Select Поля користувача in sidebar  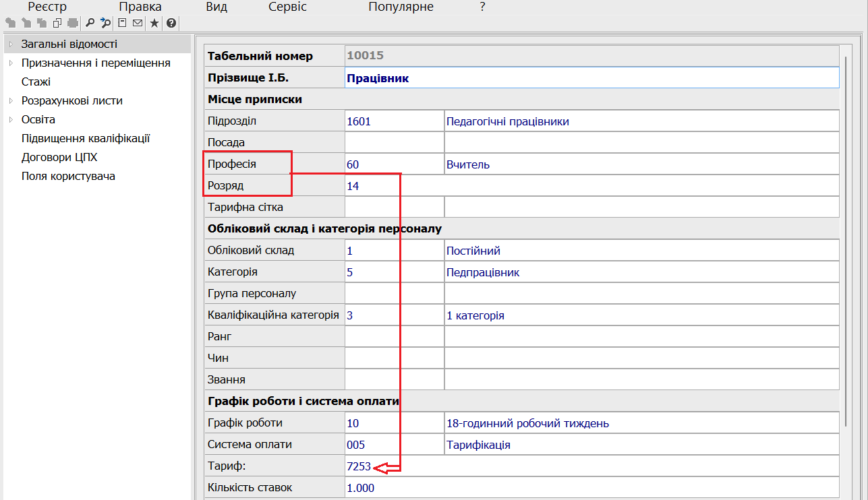coord(68,177)
